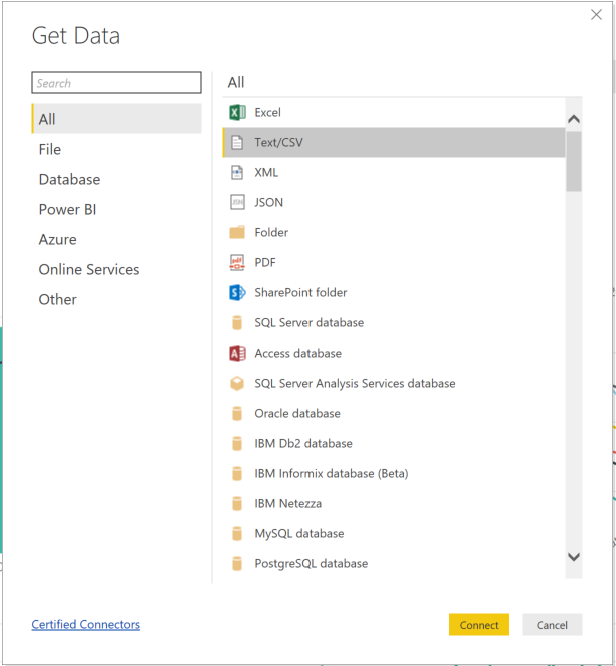Click the Cancel button
Screen dimensions: 616x666
coord(552,624)
